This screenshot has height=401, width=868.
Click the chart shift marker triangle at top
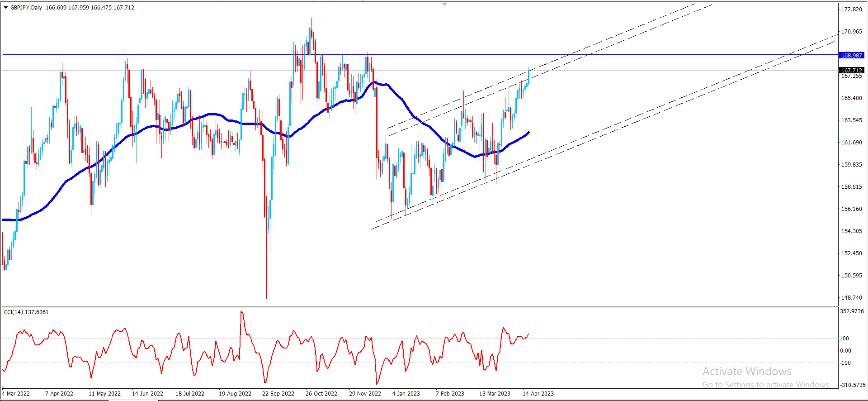pos(445,4)
